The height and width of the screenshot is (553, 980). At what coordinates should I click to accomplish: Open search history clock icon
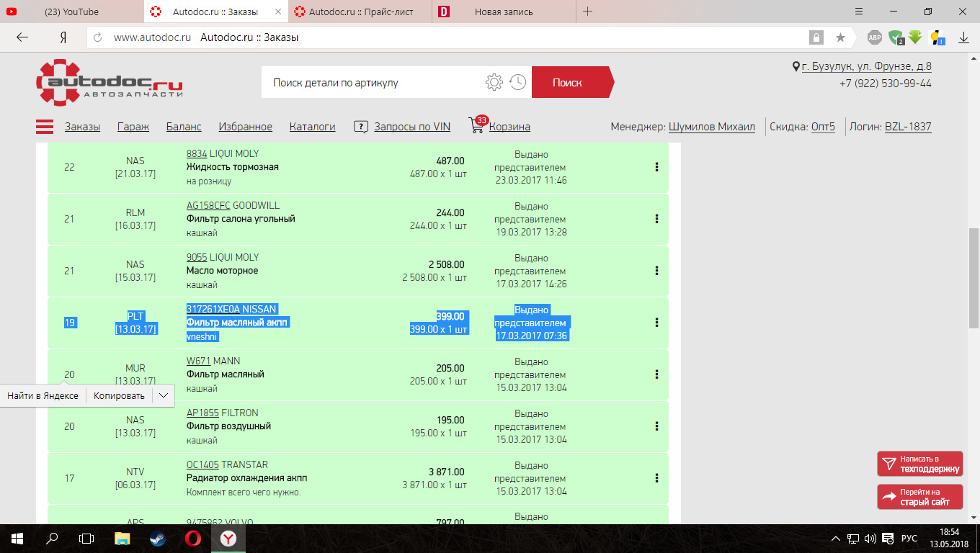pyautogui.click(x=517, y=82)
